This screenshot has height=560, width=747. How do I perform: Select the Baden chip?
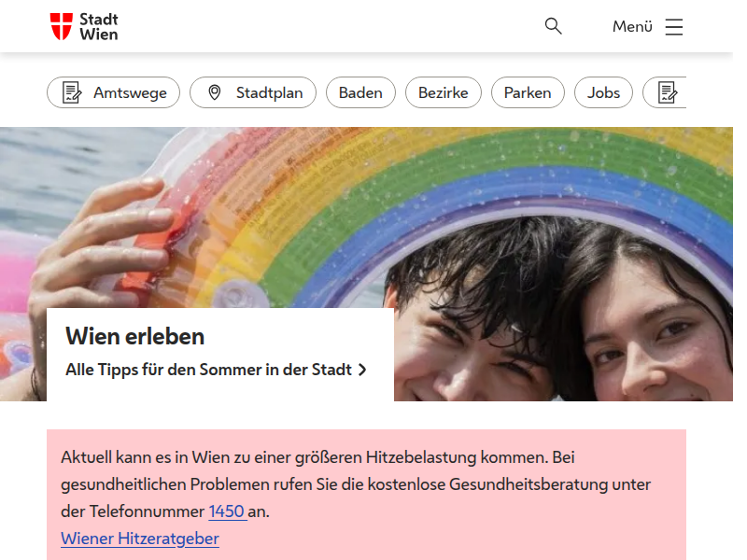360,92
